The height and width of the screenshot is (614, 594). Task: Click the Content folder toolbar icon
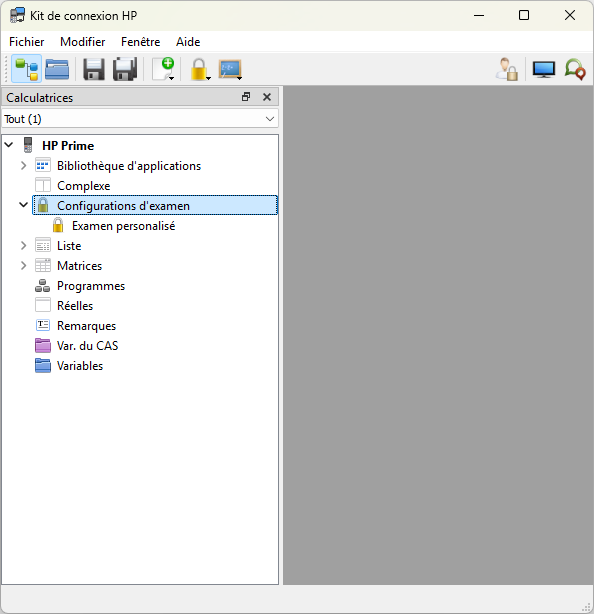tap(57, 69)
